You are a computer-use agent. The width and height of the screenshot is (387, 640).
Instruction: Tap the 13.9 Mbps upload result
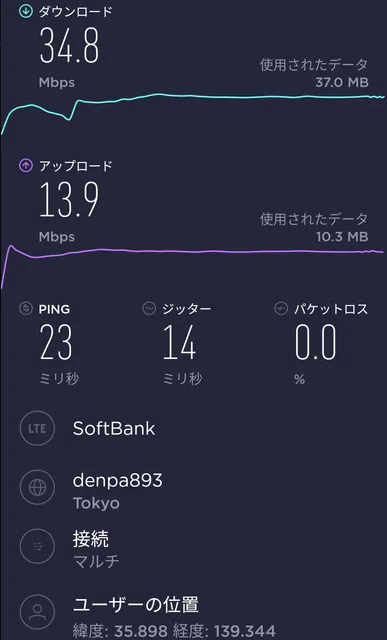pos(69,211)
